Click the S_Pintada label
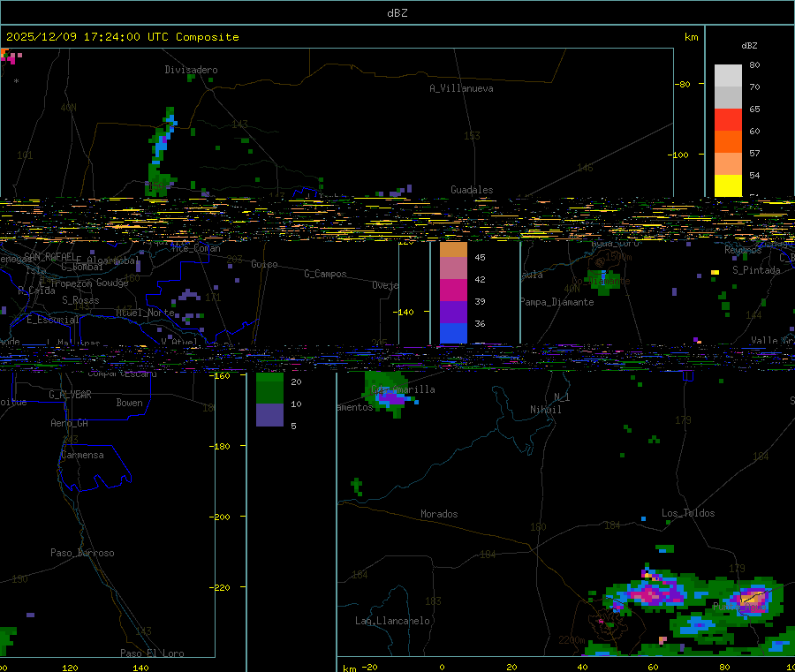The image size is (795, 672). pyautogui.click(x=756, y=270)
